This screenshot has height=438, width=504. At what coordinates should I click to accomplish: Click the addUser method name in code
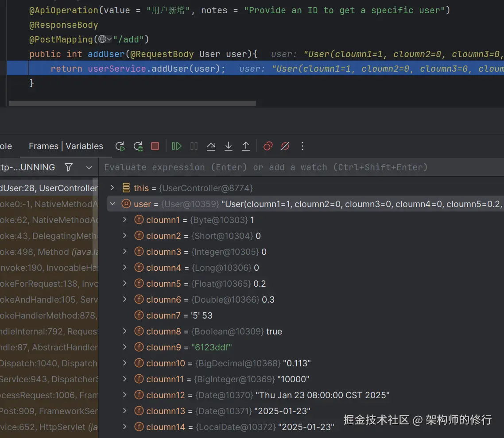pos(106,54)
